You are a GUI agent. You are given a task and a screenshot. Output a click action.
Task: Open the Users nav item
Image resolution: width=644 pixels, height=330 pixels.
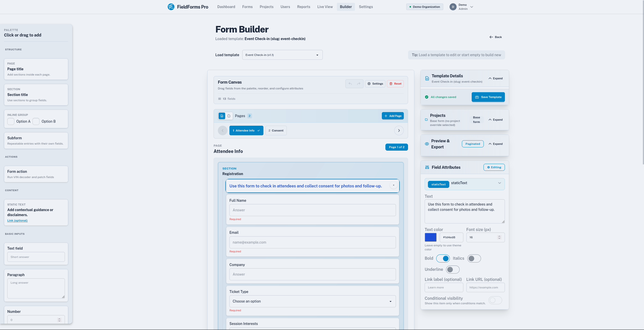point(285,7)
